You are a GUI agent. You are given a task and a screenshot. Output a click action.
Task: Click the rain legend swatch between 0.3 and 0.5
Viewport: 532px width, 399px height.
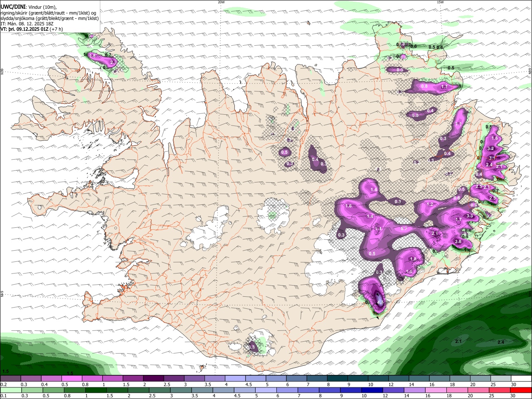click(x=32, y=390)
